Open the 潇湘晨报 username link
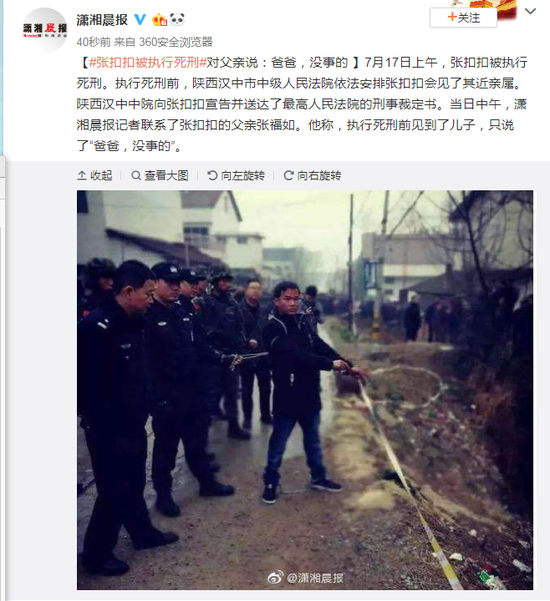 point(102,20)
